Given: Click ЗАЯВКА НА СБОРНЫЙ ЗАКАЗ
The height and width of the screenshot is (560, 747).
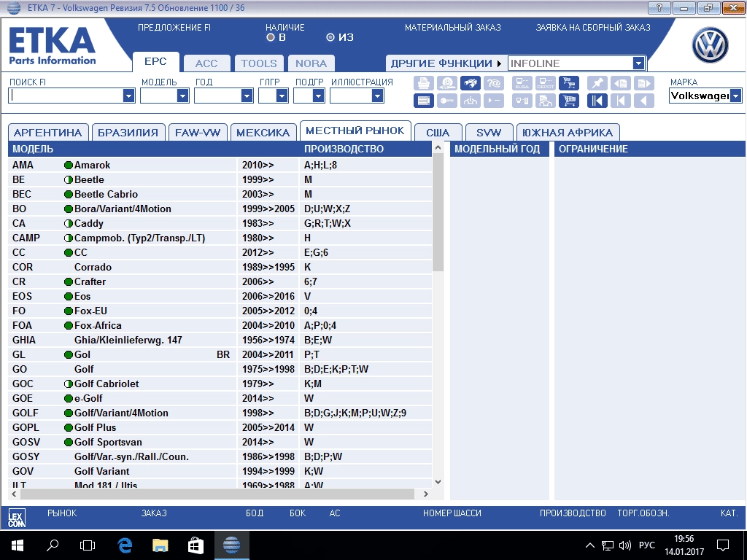Looking at the screenshot, I should pyautogui.click(x=593, y=28).
